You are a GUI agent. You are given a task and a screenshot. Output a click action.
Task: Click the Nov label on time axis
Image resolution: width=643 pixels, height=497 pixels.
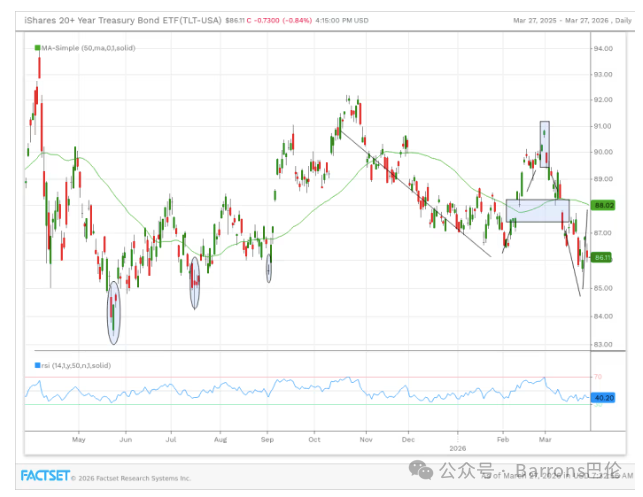coord(366,440)
